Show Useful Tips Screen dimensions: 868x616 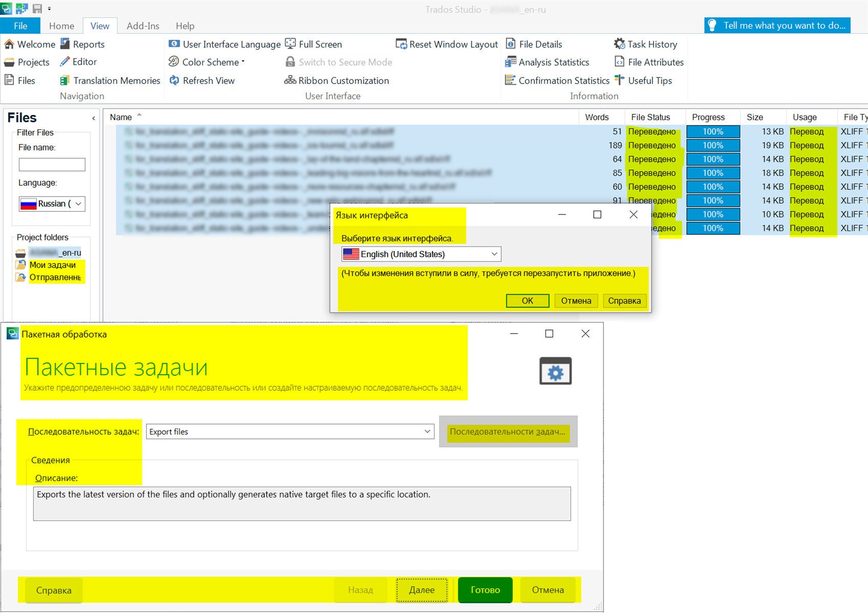[643, 81]
